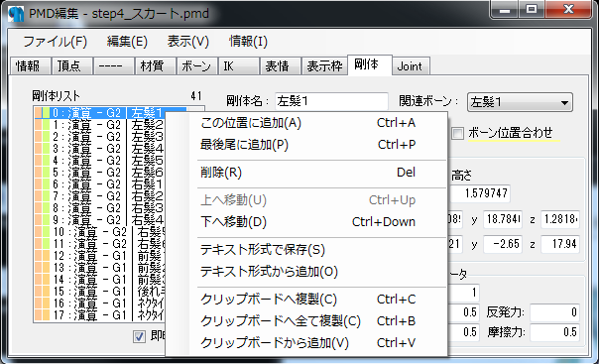The width and height of the screenshot is (599, 364).
Task: Open the ファイル(F) menu
Action: 55,42
